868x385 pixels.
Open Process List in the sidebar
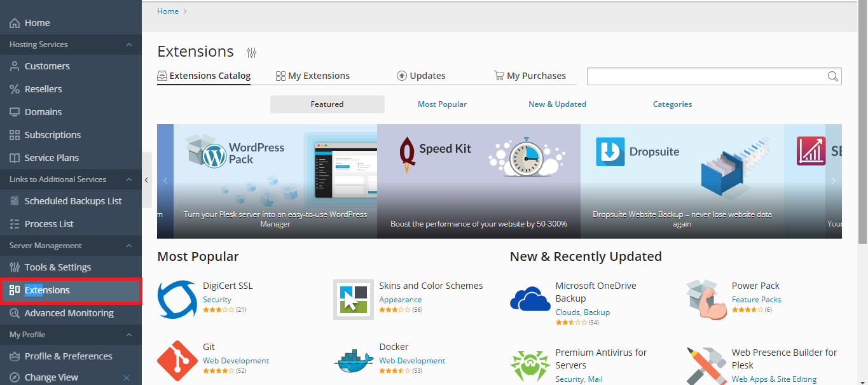71,224
